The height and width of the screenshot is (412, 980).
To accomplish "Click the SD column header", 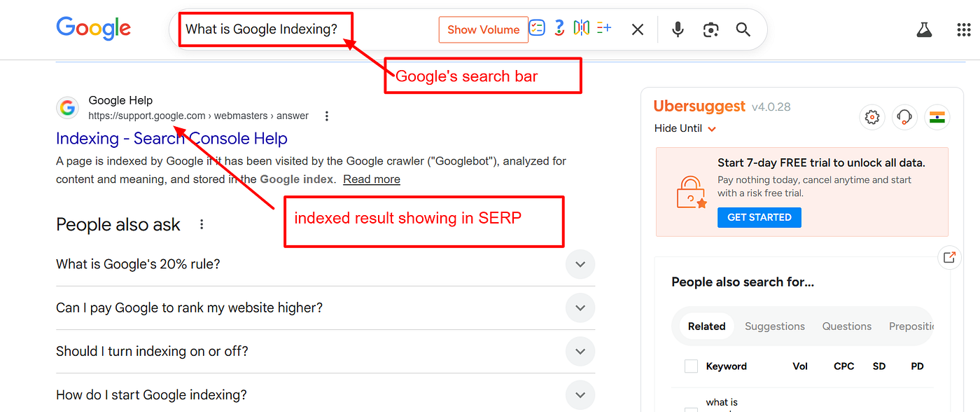I will coord(879,366).
